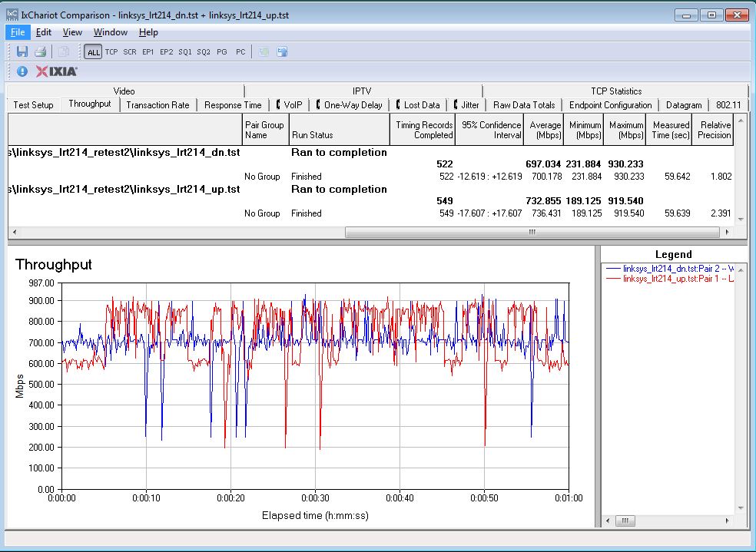Image resolution: width=756 pixels, height=552 pixels.
Task: Click the Average (Mbps) column header
Action: click(543, 130)
